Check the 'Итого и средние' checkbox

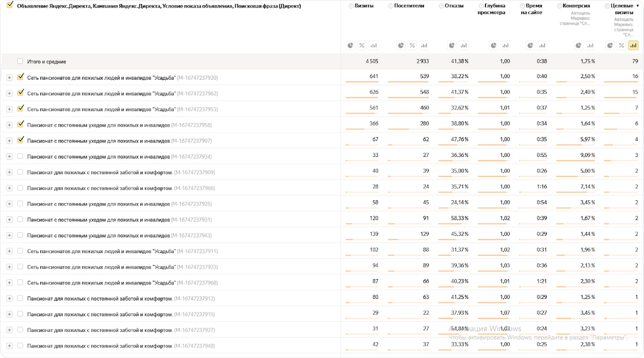pos(20,62)
